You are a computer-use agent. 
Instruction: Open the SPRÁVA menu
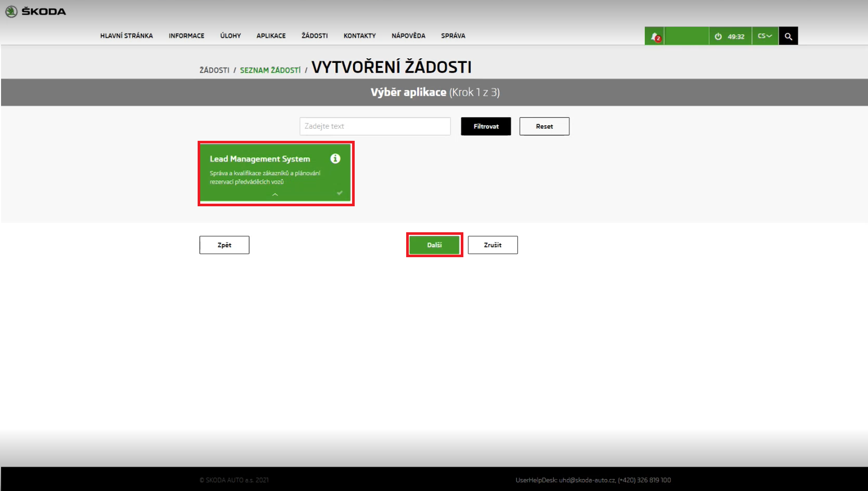point(453,36)
